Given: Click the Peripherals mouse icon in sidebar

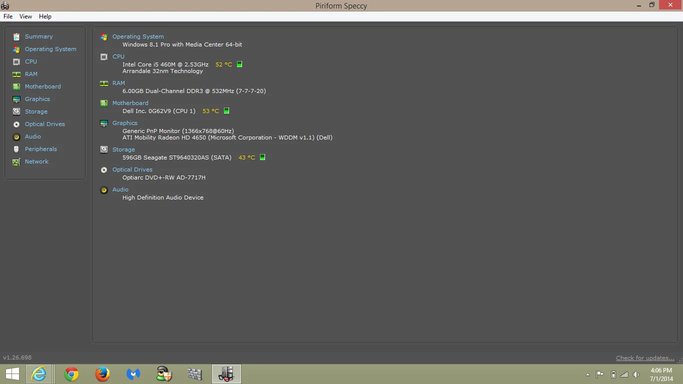Looking at the screenshot, I should (16, 149).
